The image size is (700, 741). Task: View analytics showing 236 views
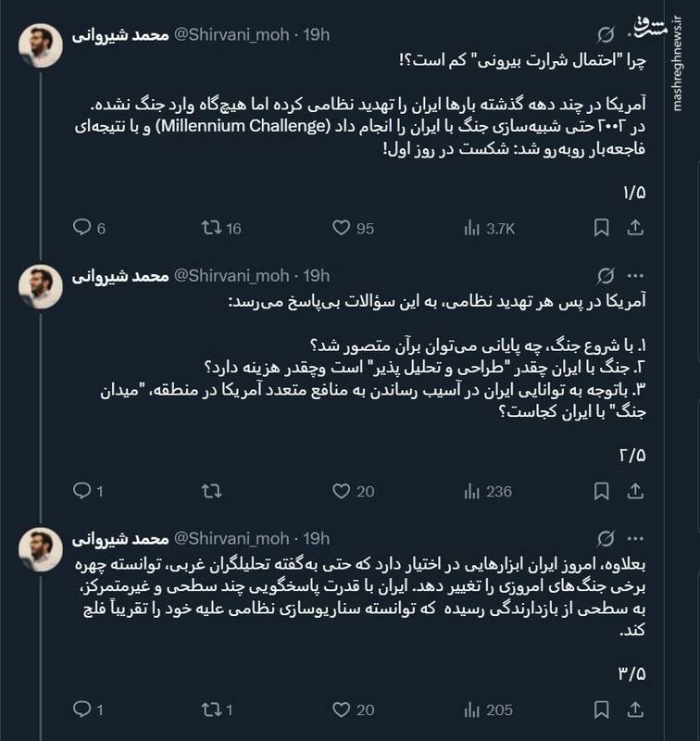tap(474, 491)
